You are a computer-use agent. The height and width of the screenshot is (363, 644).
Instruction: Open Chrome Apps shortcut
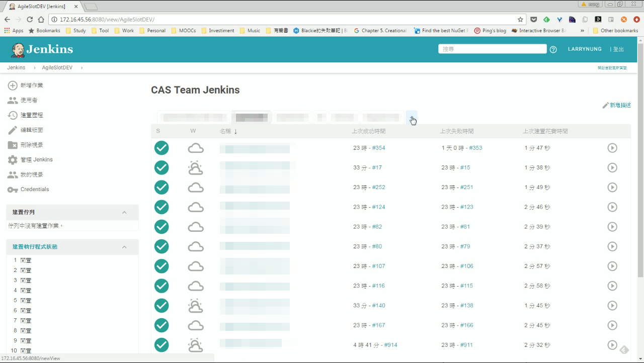click(14, 30)
